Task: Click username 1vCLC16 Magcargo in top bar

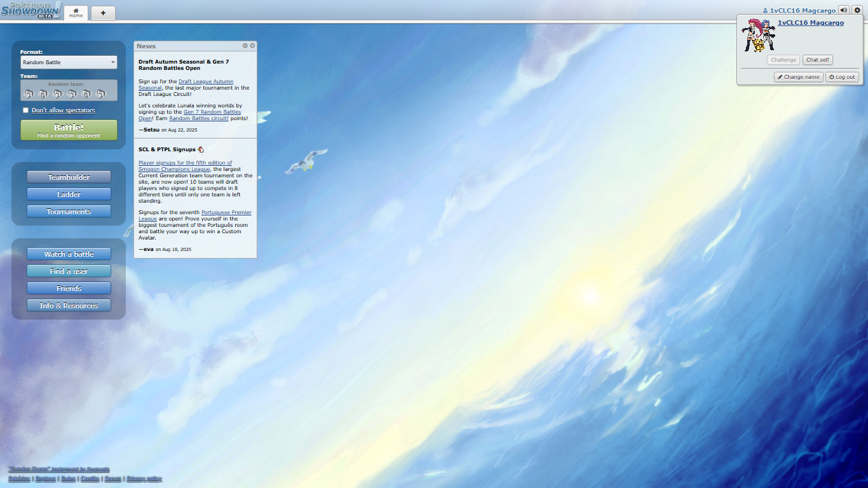Action: click(x=803, y=11)
